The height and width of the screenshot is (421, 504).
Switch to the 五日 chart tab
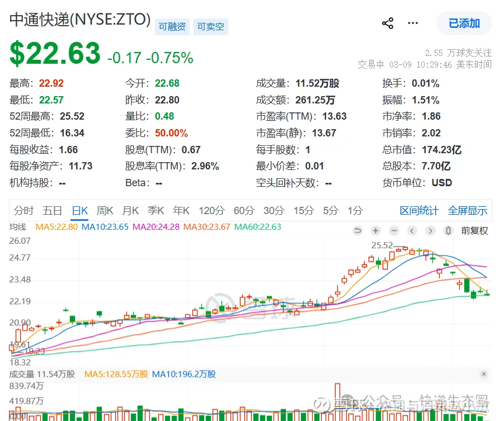[52, 210]
